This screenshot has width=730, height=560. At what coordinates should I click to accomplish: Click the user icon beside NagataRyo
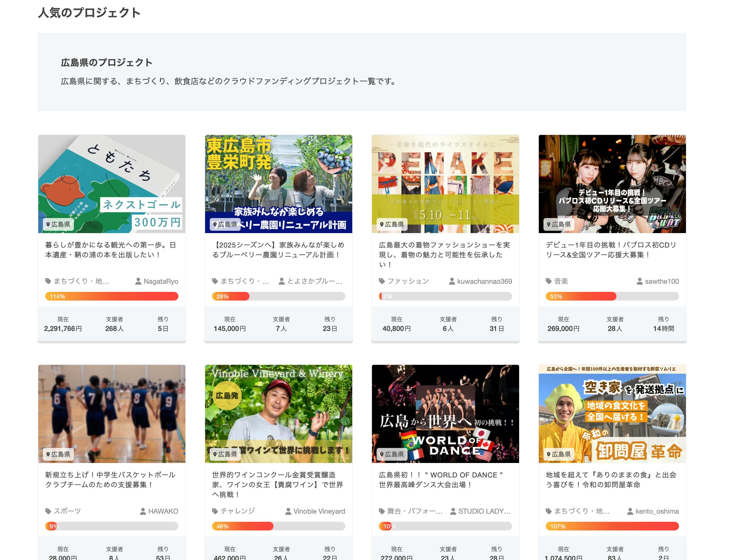[x=138, y=281]
